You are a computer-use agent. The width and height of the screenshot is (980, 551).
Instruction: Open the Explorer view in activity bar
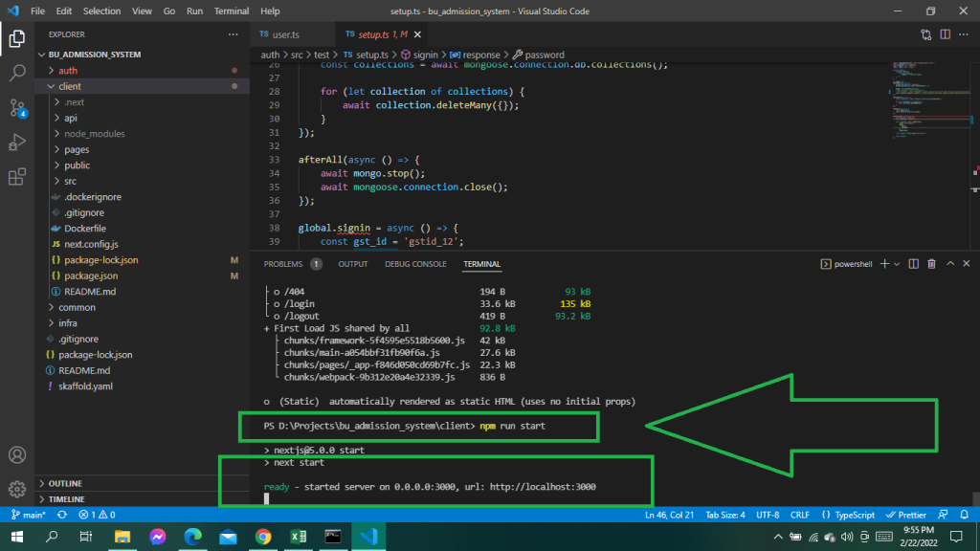point(17,38)
